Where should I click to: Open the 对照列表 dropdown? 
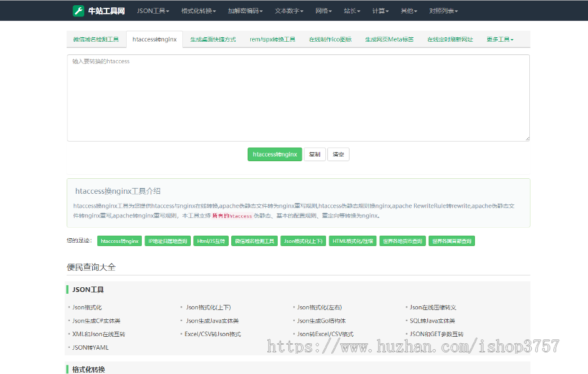click(x=444, y=11)
